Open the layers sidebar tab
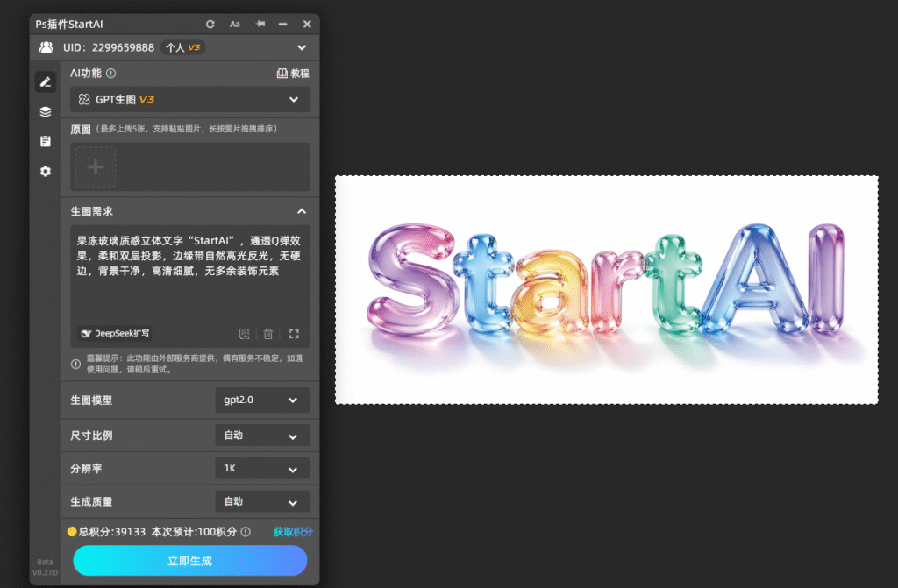 point(46,111)
